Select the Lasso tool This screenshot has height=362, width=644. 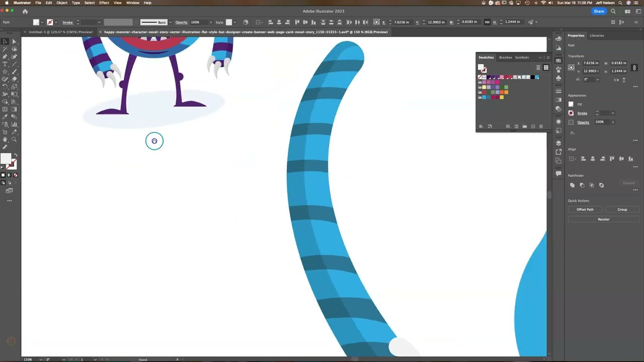[14, 49]
